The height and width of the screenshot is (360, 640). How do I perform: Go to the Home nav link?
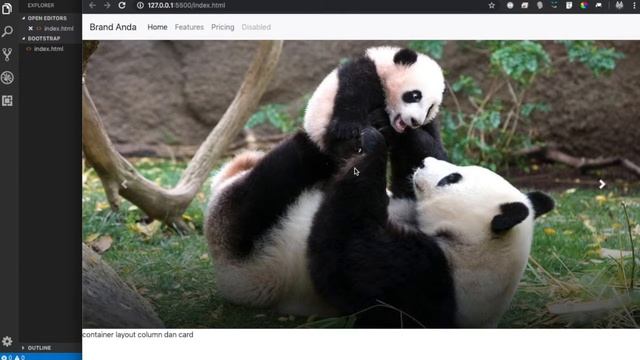click(157, 27)
